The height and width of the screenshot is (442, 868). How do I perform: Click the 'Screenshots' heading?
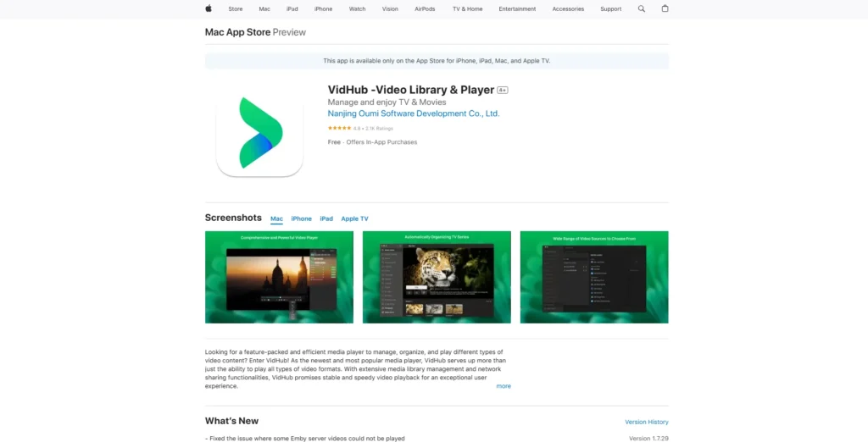(x=233, y=218)
